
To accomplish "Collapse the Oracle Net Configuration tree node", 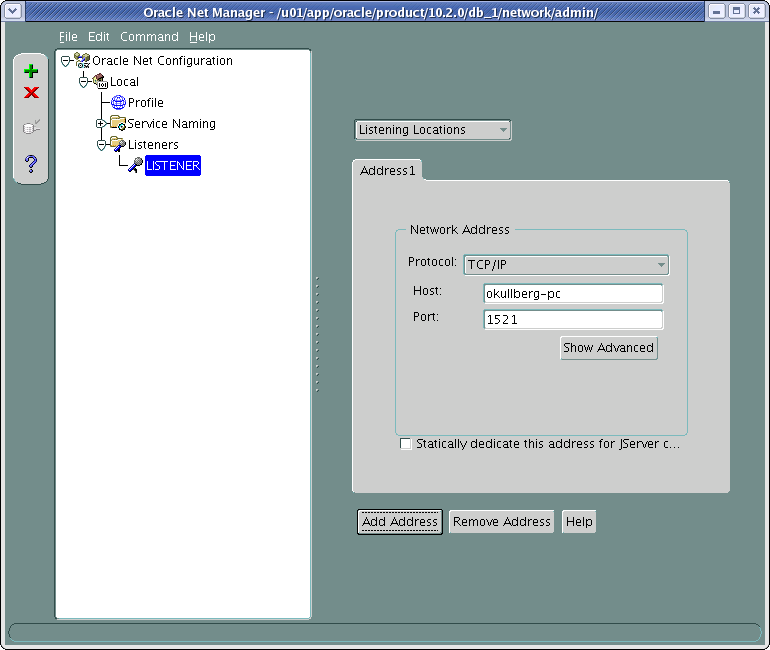I will [x=65, y=61].
